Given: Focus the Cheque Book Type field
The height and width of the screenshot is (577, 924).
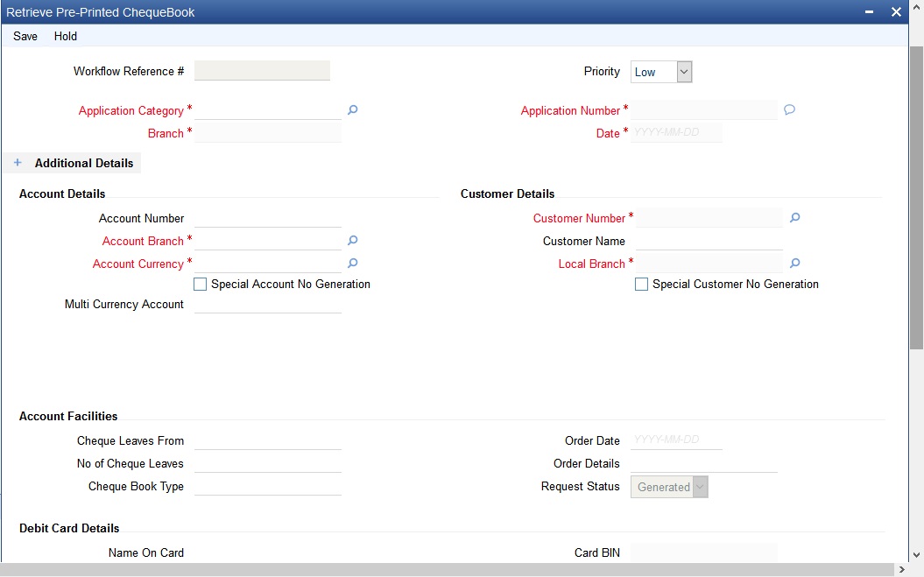Looking at the screenshot, I should click(268, 486).
